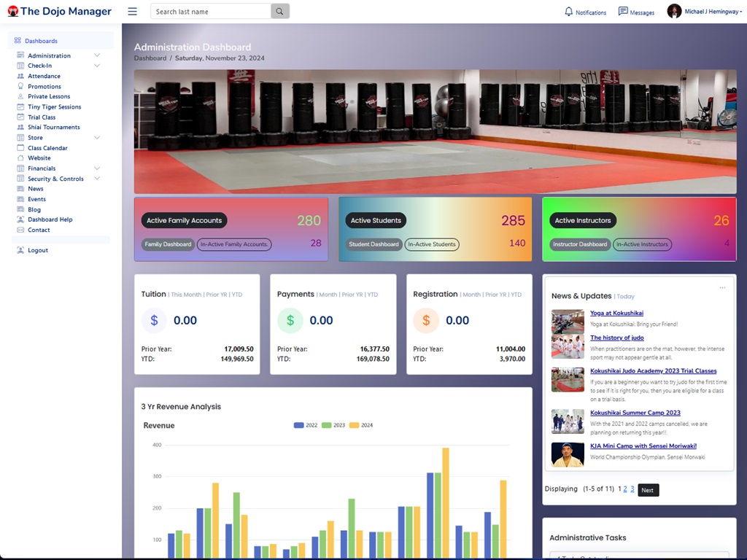
Task: Select Shiai Tournaments in the sidebar
Action: point(54,128)
